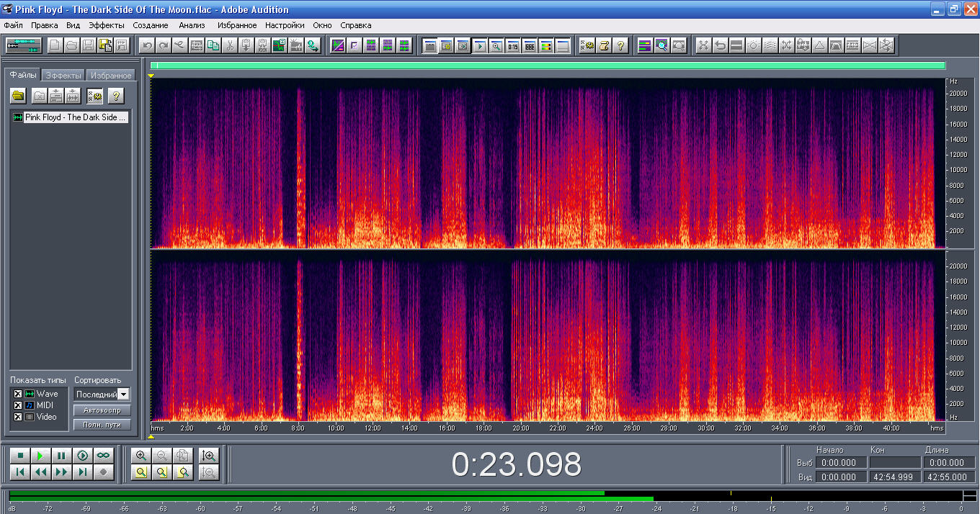Screen dimensions: 980x514
Task: Click the 20:00 mark on the time ruler
Action: (520, 428)
